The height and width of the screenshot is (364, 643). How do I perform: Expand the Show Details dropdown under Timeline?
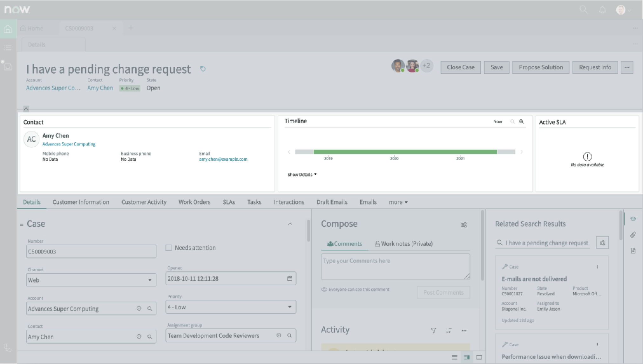[x=301, y=174]
